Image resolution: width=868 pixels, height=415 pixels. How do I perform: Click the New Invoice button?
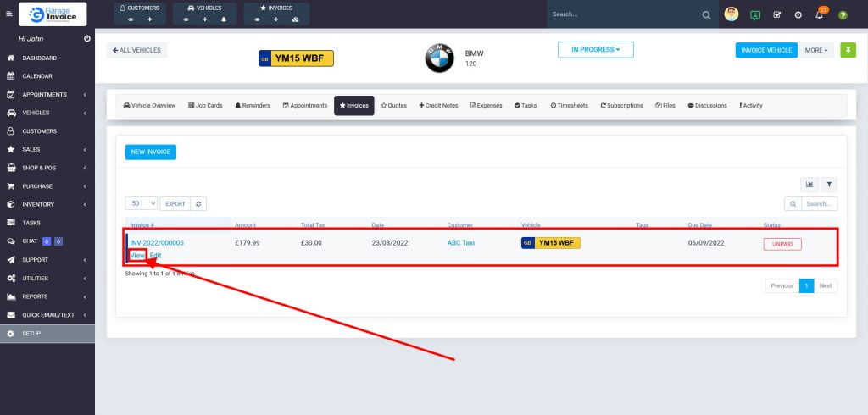(x=151, y=152)
